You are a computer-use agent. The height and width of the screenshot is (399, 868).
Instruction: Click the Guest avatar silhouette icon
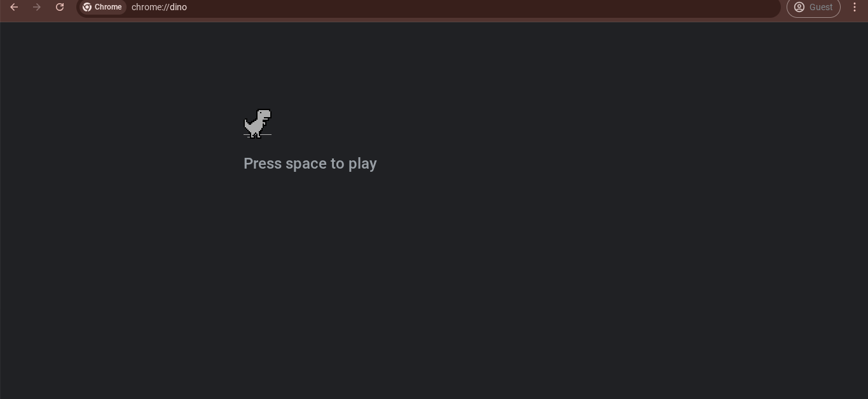[799, 7]
